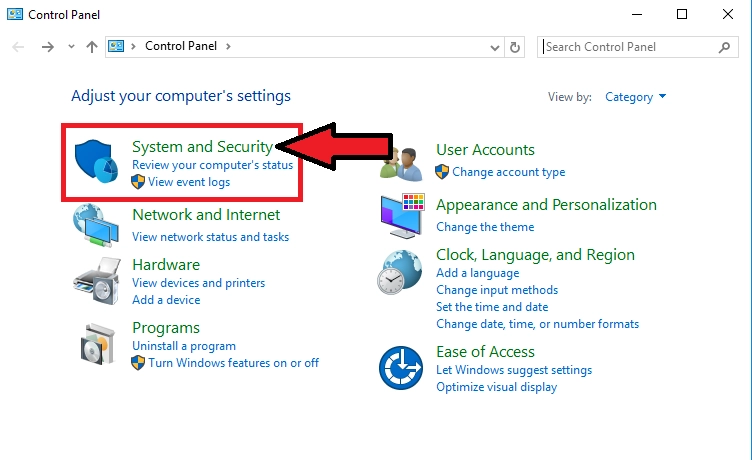Click the Uninstall a program link
752x460 pixels.
pos(183,346)
